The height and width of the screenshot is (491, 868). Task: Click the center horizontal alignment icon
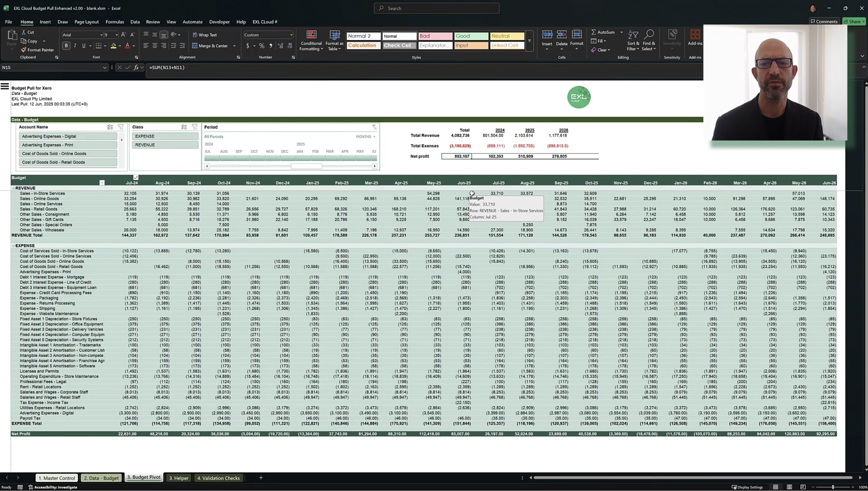pos(155,46)
